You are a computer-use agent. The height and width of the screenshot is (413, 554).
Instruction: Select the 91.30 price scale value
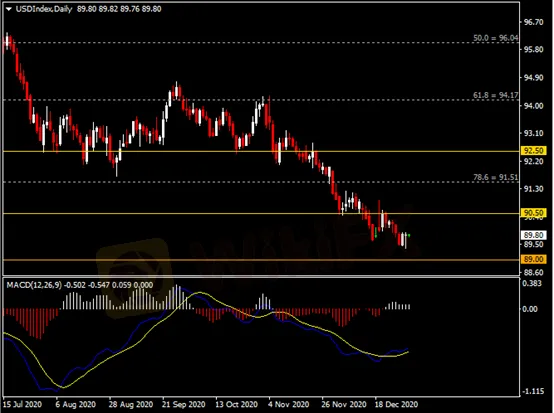[x=534, y=189]
